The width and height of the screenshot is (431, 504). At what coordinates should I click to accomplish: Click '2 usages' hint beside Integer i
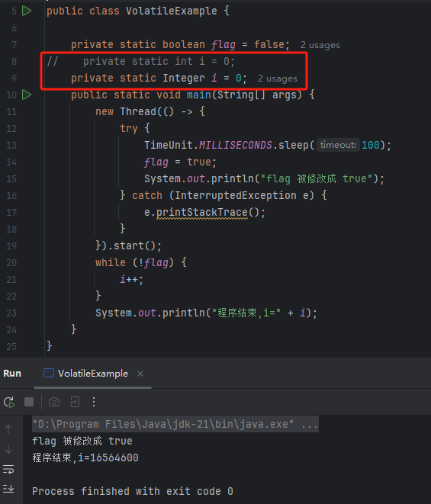coord(278,79)
